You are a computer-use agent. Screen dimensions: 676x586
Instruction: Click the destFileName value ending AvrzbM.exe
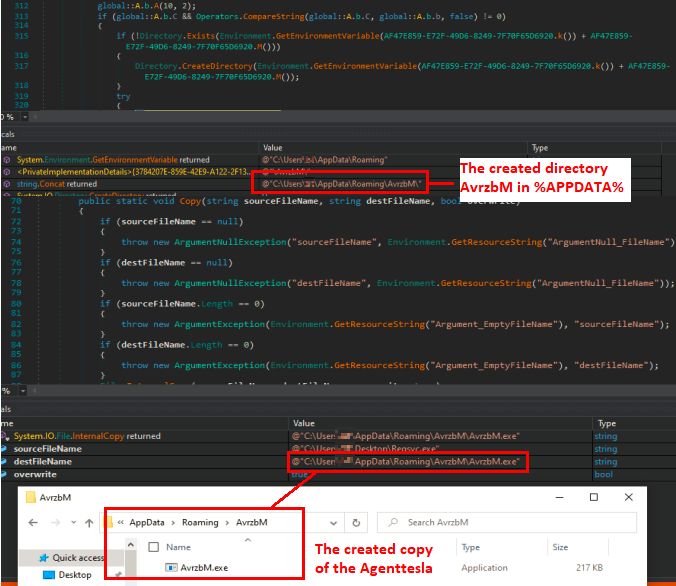click(x=406, y=461)
